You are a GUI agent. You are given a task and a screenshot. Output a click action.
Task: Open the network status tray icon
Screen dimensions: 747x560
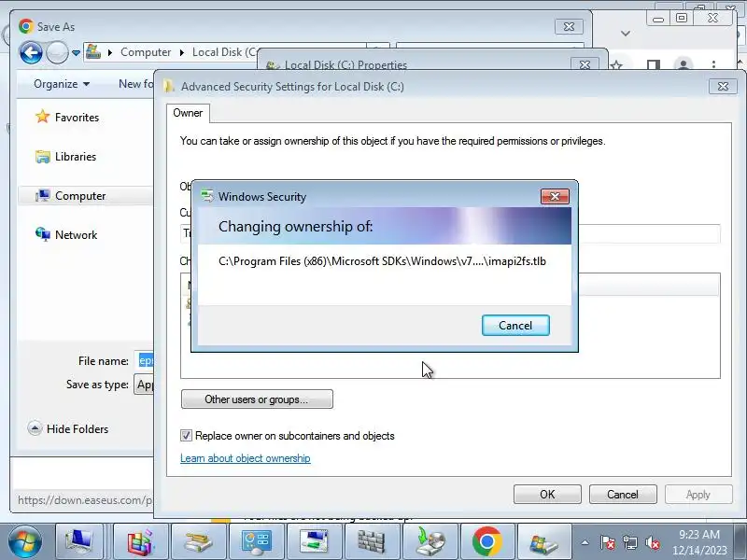pyautogui.click(x=629, y=542)
